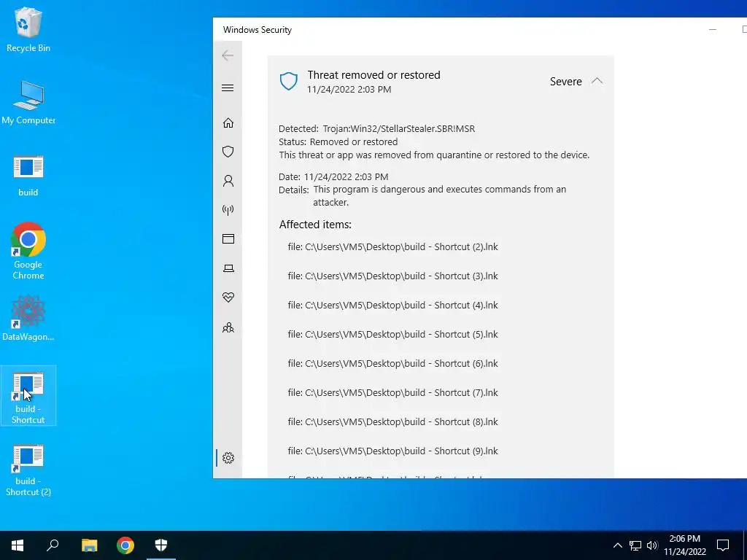
Task: Collapse the Severe threat details chevron
Action: tap(597, 81)
